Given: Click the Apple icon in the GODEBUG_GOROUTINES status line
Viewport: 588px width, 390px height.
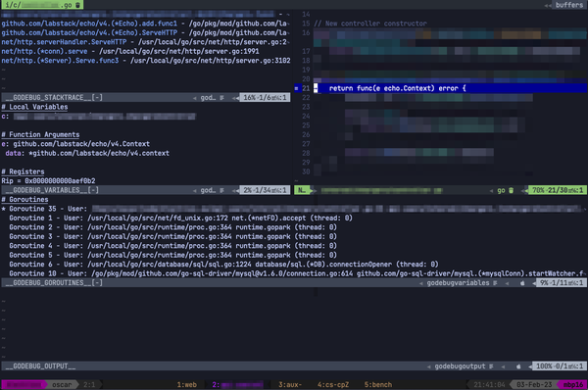Looking at the screenshot, I should pos(522,283).
